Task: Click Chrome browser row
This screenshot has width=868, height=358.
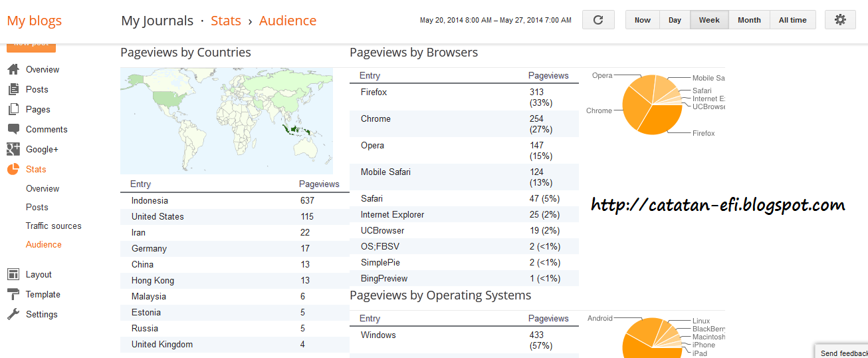Action: coord(464,124)
